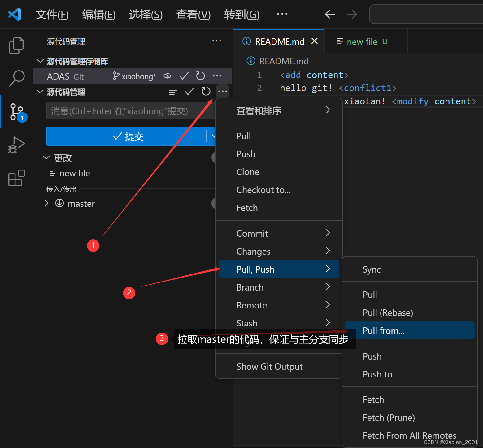Choose Push in the Pull, Push submenu

[409, 356]
